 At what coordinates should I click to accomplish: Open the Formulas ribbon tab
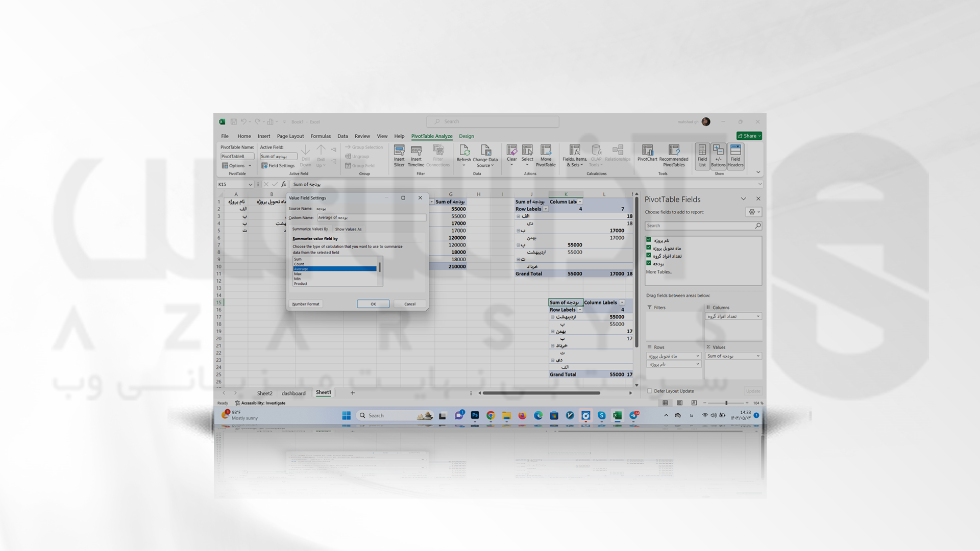321,136
